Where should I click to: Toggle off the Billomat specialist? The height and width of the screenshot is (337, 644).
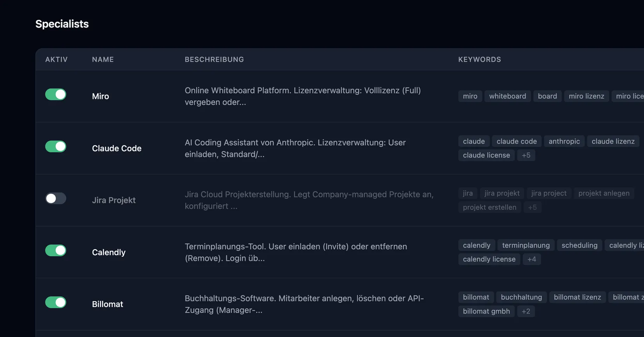point(56,302)
